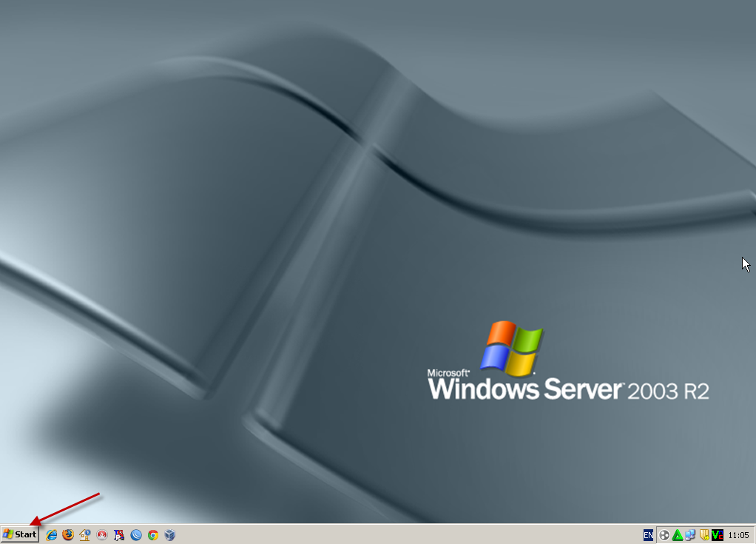The height and width of the screenshot is (544, 756).
Task: Open the house icon shortcut in Quick Launch
Action: pyautogui.click(x=85, y=535)
